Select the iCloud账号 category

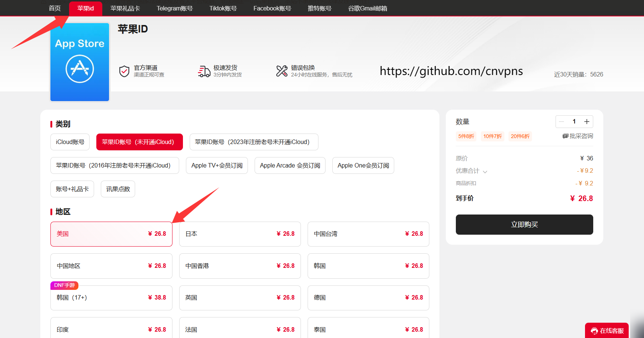70,142
